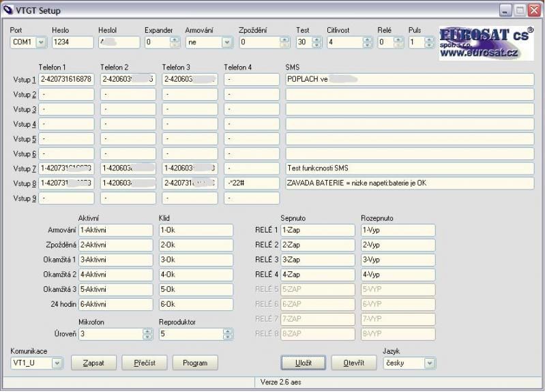Click the Test value spinner arrows
This screenshot has height=392, width=545.
click(316, 42)
